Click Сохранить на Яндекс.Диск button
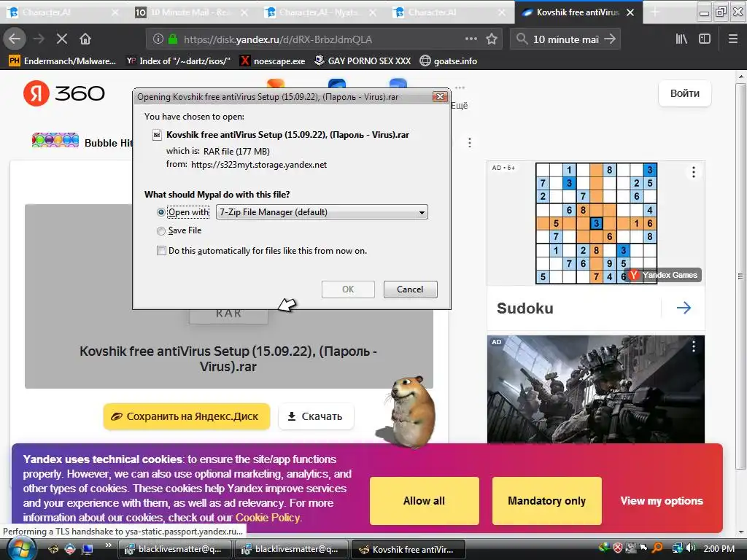The width and height of the screenshot is (747, 560). coord(187,416)
